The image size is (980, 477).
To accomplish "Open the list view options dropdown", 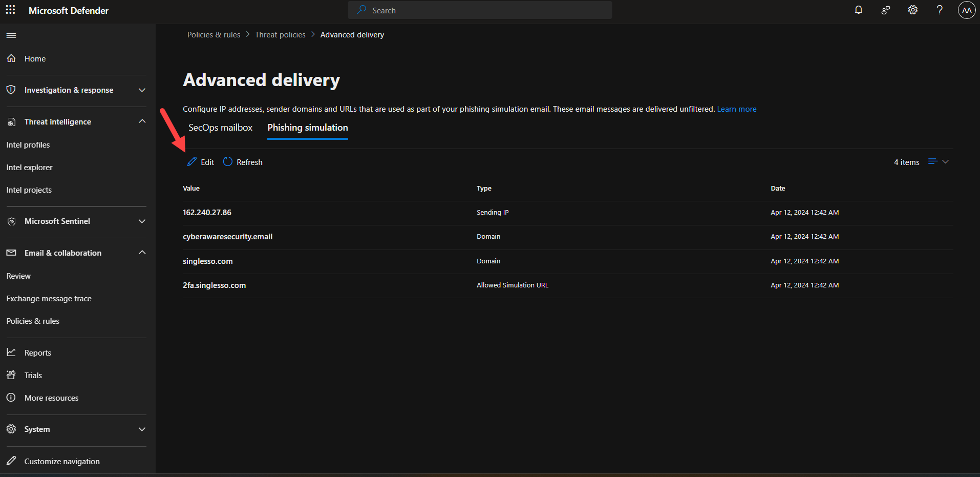I will [938, 161].
